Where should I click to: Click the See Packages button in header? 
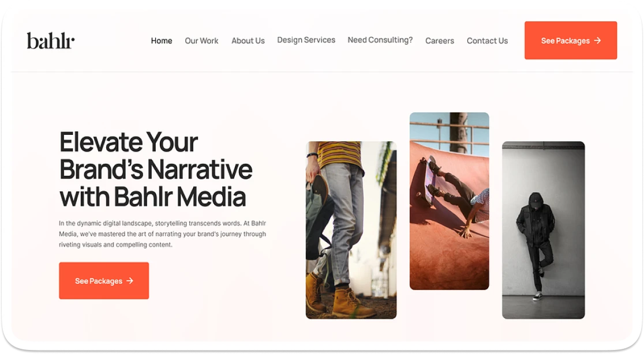click(x=571, y=40)
